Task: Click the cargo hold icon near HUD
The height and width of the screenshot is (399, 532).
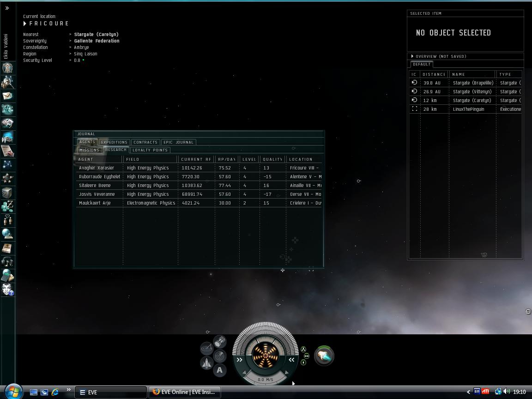Action: [x=220, y=341]
